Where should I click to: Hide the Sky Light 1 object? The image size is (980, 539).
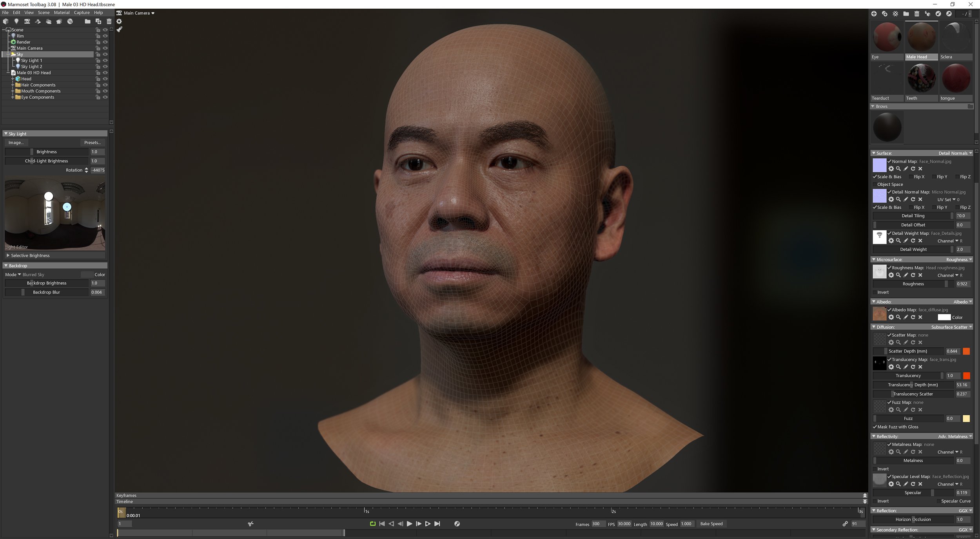[x=105, y=60]
